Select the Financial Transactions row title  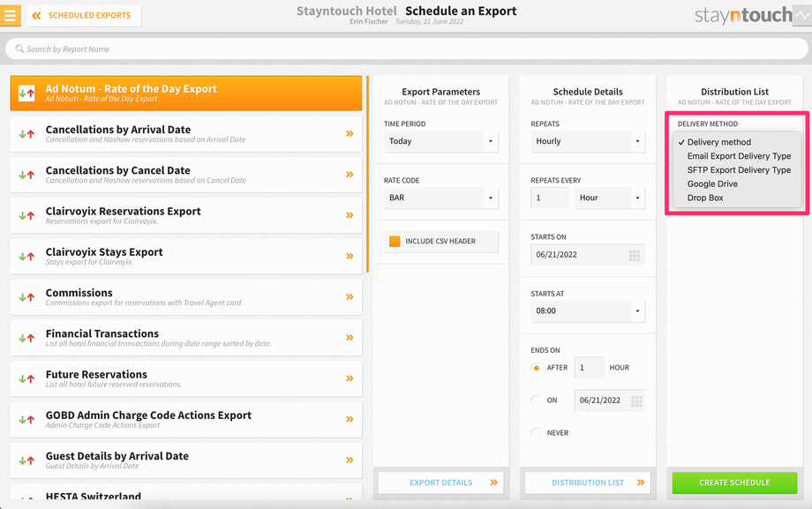pos(102,333)
